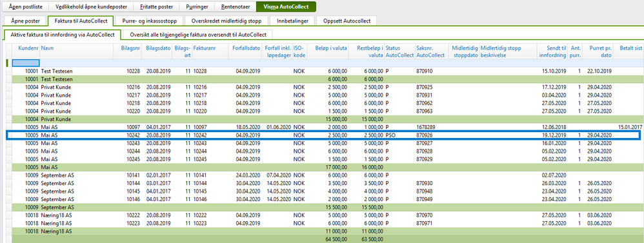Open Oversikt alle tilgjengelige faktura tab
Viewport: 644px width, 243px height.
pyautogui.click(x=198, y=35)
